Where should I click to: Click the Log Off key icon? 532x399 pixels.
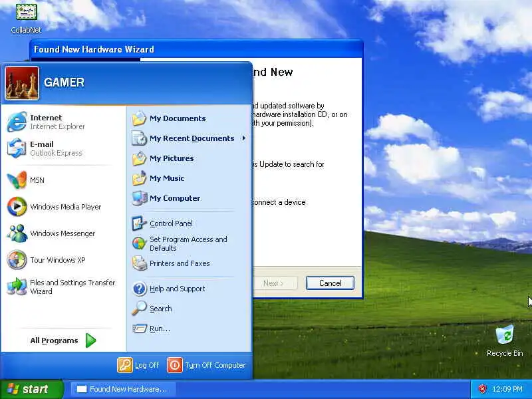(x=125, y=365)
